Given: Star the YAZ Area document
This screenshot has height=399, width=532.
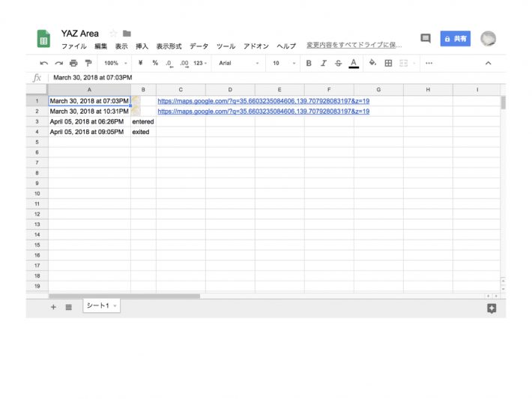Looking at the screenshot, I should 113,34.
